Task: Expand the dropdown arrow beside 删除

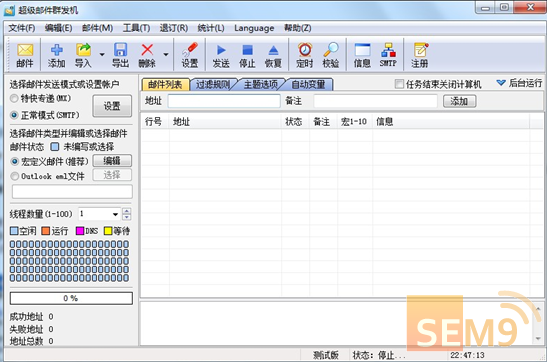Action: pyautogui.click(x=166, y=54)
